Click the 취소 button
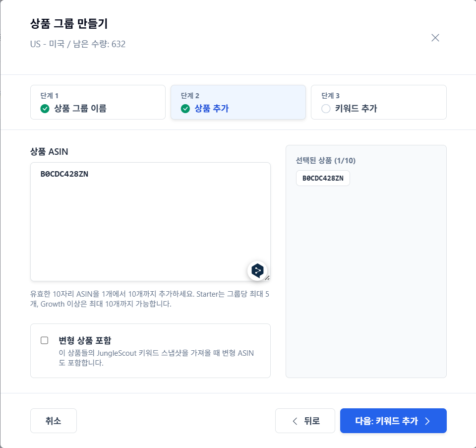476x448 pixels. tap(54, 421)
